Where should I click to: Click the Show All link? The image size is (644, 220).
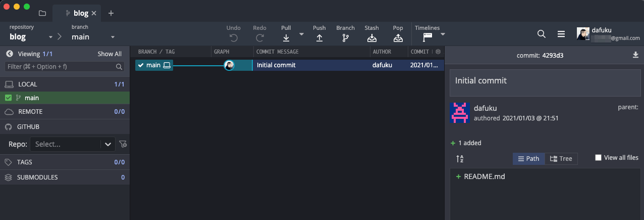pos(110,54)
